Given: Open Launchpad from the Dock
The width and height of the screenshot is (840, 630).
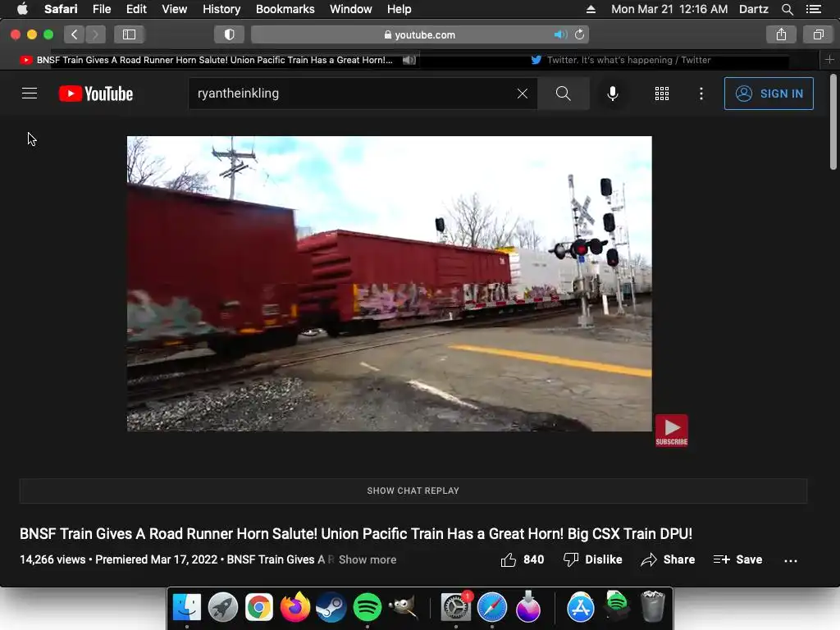Looking at the screenshot, I should (223, 607).
